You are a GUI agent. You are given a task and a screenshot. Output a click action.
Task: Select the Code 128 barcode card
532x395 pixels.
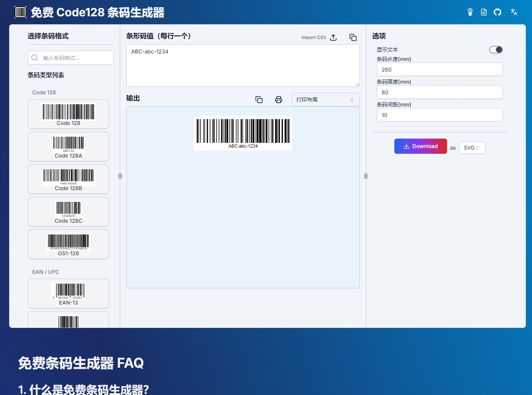tap(68, 114)
